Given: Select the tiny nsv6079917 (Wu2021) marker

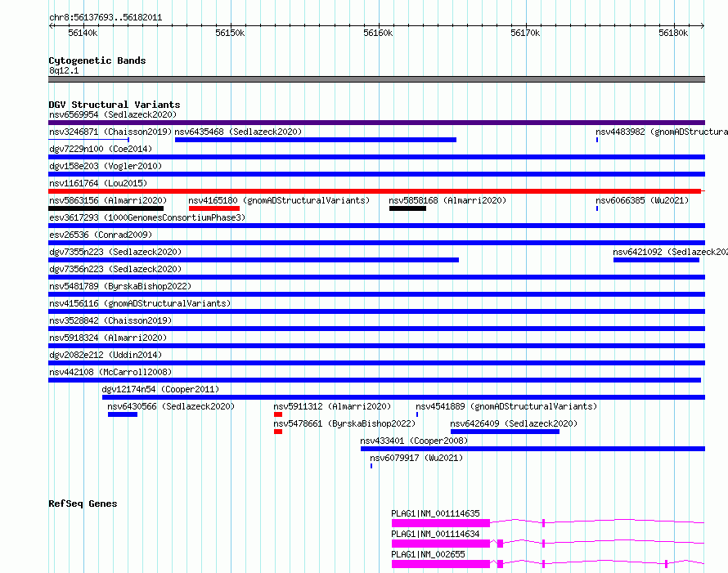Looking at the screenshot, I should 371,466.
